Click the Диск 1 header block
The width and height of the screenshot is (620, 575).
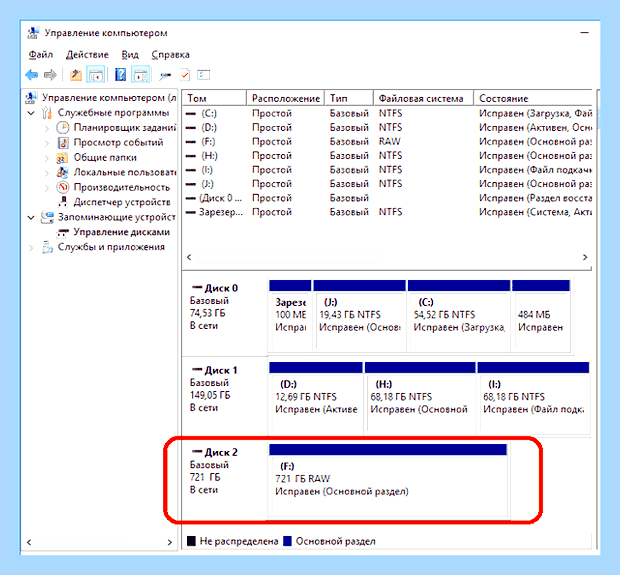click(x=225, y=396)
